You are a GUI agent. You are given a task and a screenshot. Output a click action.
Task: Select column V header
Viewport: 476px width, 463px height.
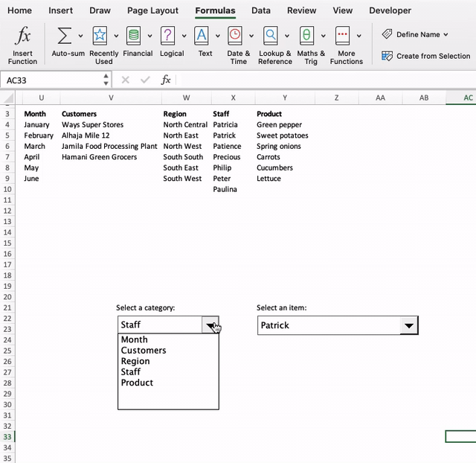click(111, 98)
